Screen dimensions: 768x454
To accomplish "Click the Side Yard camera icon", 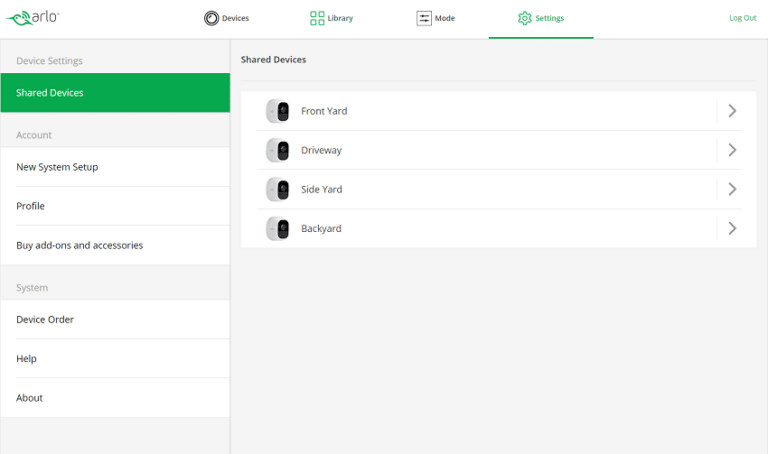I will 278,190.
